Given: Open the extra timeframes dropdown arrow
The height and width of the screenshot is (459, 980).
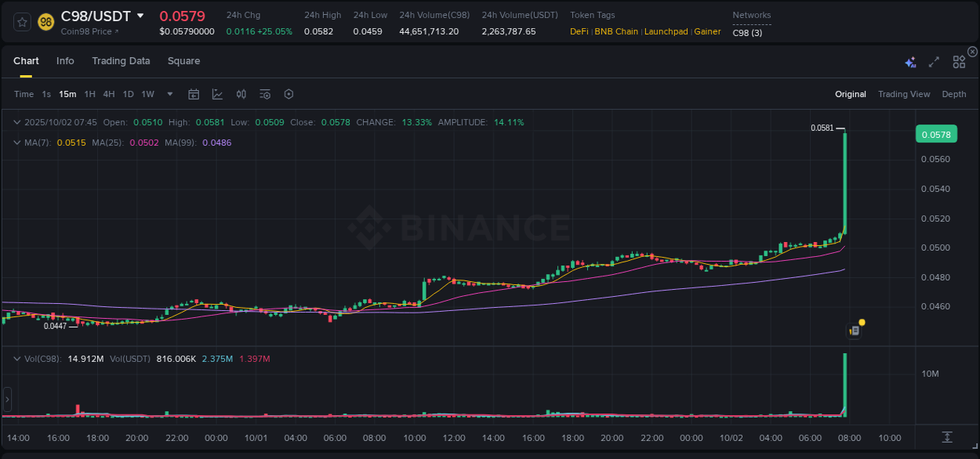Looking at the screenshot, I should tap(169, 93).
